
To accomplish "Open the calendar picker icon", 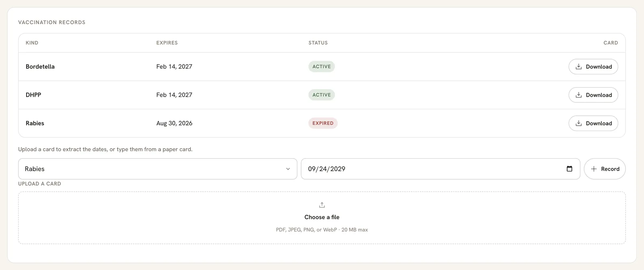I will 570,169.
